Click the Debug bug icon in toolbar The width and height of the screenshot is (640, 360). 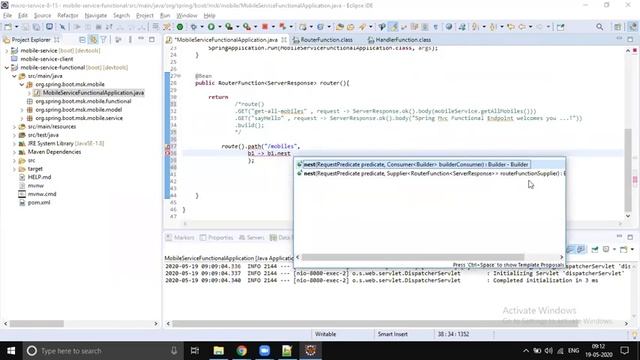193,27
